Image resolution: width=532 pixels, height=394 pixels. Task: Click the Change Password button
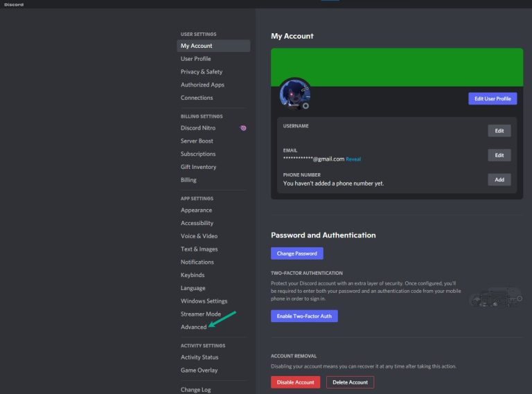[296, 253]
